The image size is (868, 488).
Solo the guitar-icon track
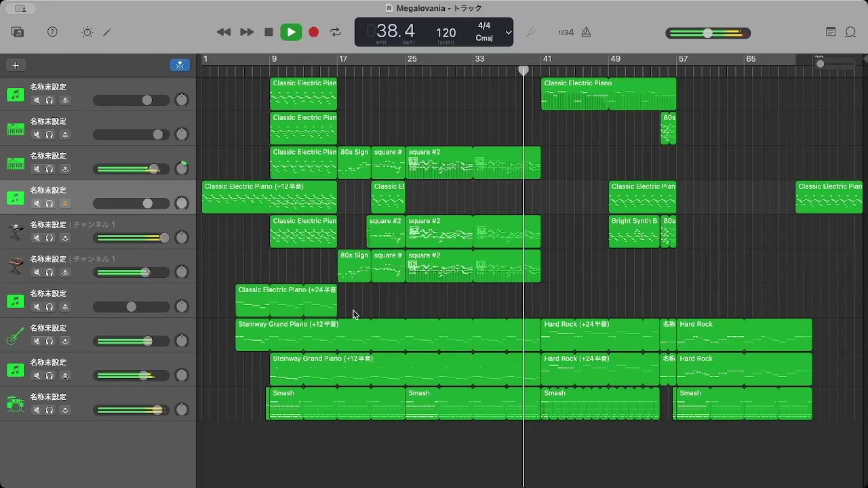pos(50,341)
